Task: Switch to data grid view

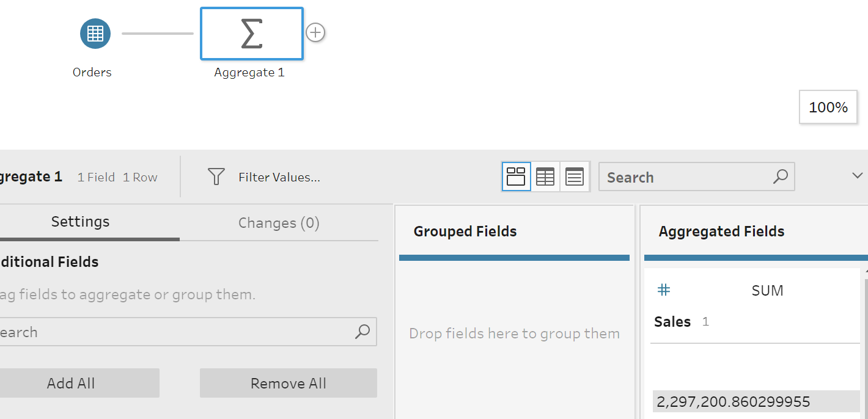Action: tap(545, 177)
